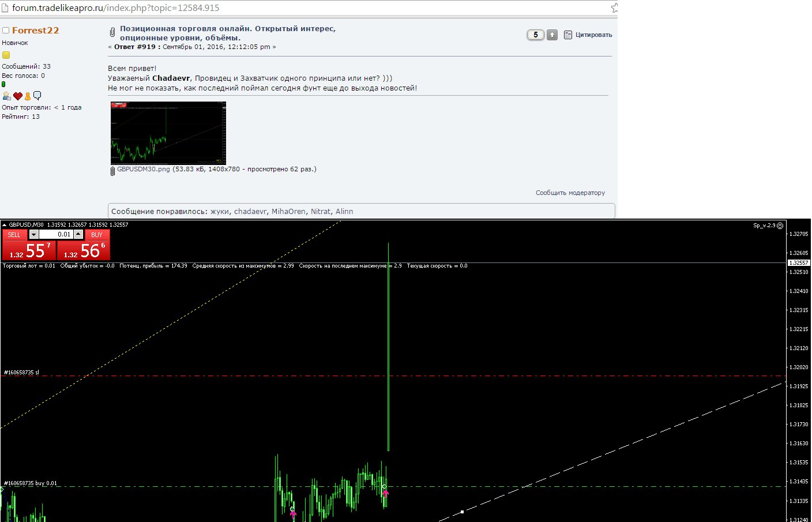This screenshot has height=522, width=812.
Task: Increase lot size with the up arrow
Action: coord(78,234)
